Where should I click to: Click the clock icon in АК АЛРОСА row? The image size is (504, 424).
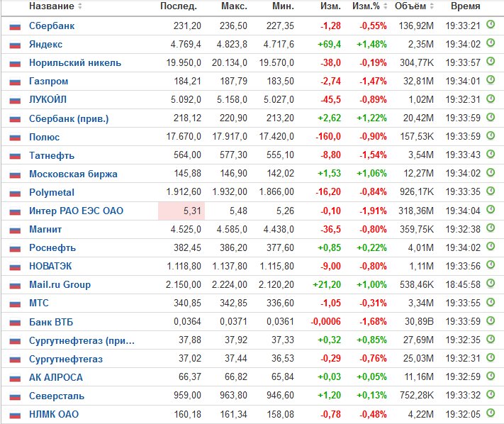click(491, 376)
